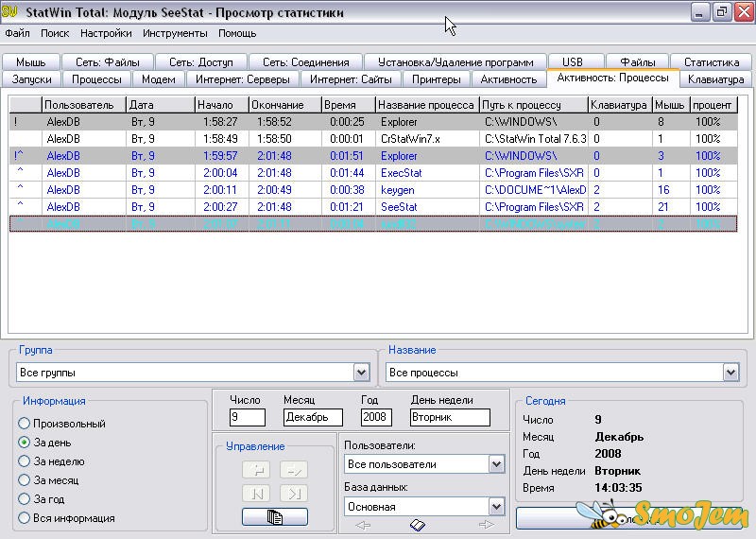Switch to the Сеть: Доступ tab
Image resolution: width=756 pixels, height=539 pixels.
(200, 62)
